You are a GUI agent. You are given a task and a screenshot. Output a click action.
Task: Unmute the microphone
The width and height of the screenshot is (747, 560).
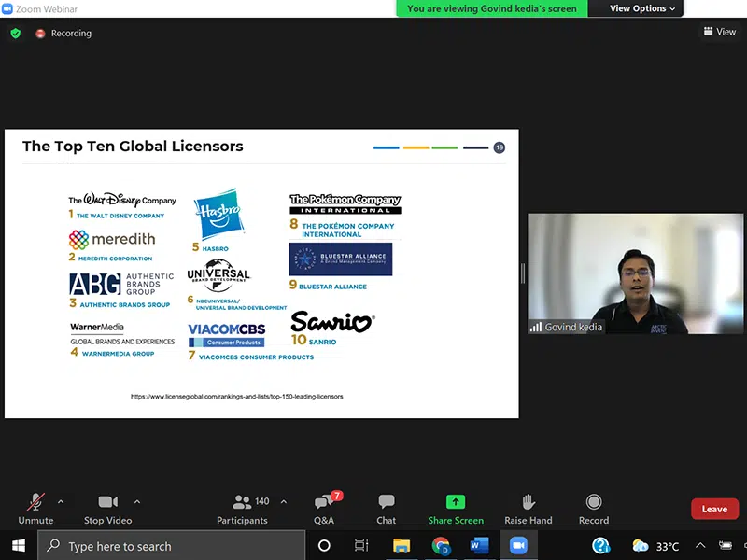coord(35,509)
